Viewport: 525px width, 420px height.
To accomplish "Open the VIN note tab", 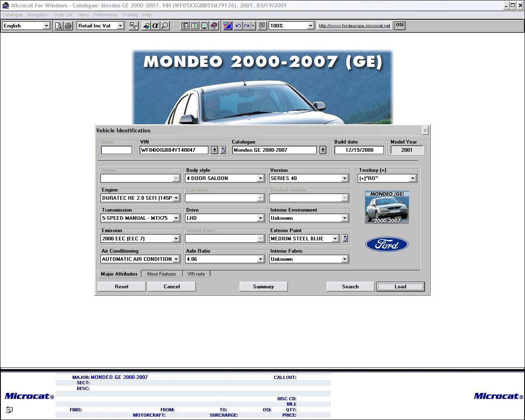I will point(196,274).
